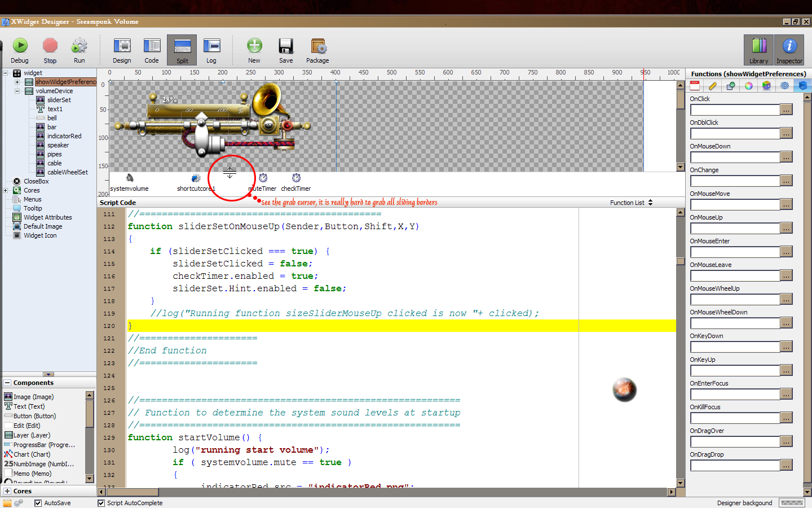Open the calendar-style properties tab icon
The image size is (812, 508).
point(695,86)
